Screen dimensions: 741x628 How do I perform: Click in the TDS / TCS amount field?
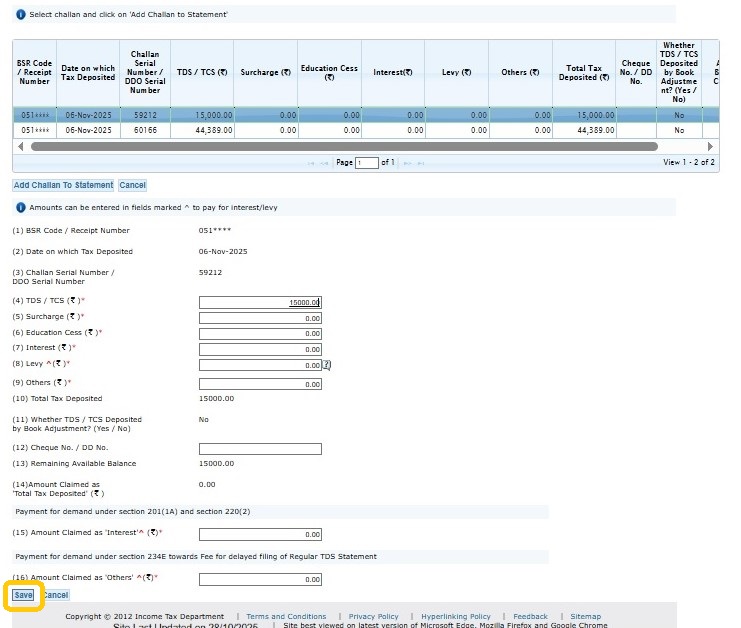point(260,302)
